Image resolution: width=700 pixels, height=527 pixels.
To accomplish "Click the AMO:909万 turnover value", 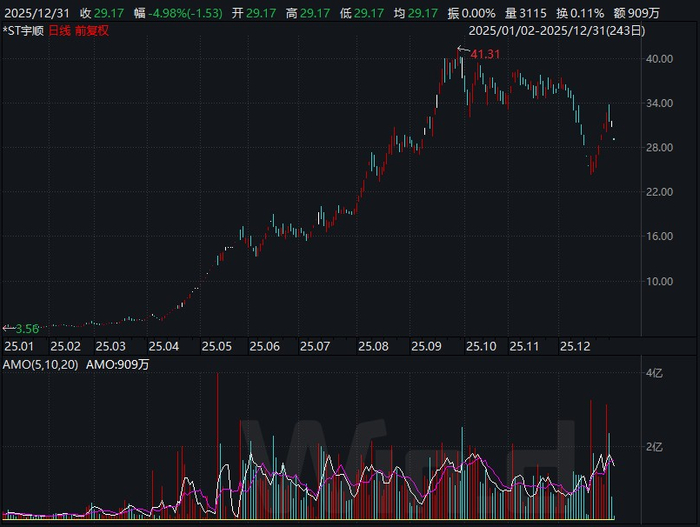I will coord(117,364).
